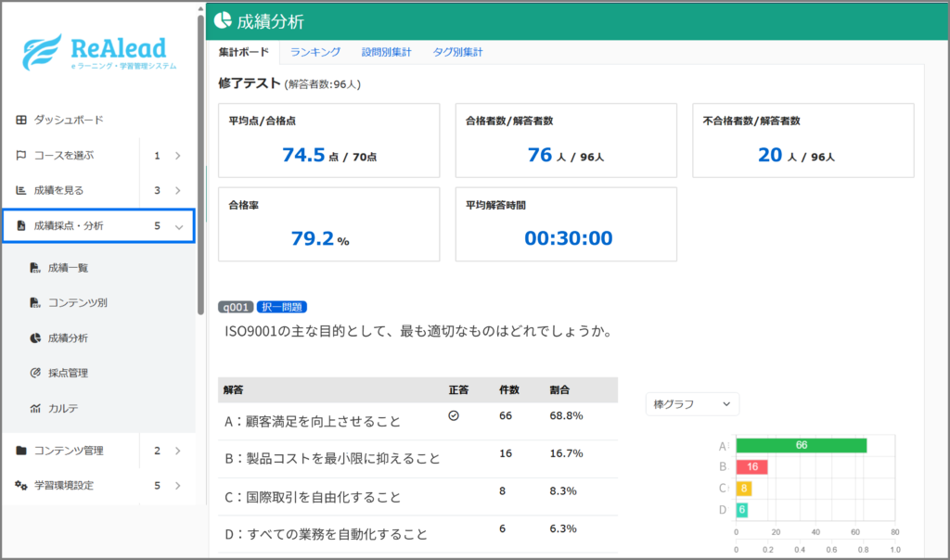
Task: Switch to the ランキング tab
Action: pyautogui.click(x=315, y=52)
